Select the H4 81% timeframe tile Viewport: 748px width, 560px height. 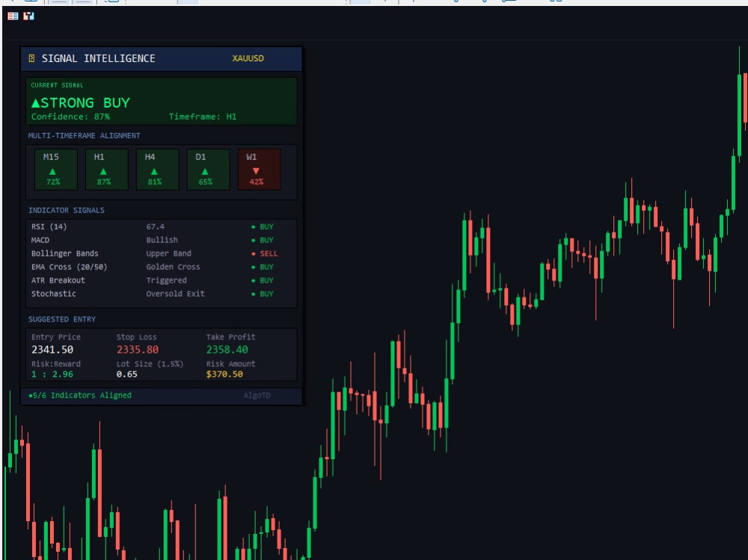click(x=157, y=169)
